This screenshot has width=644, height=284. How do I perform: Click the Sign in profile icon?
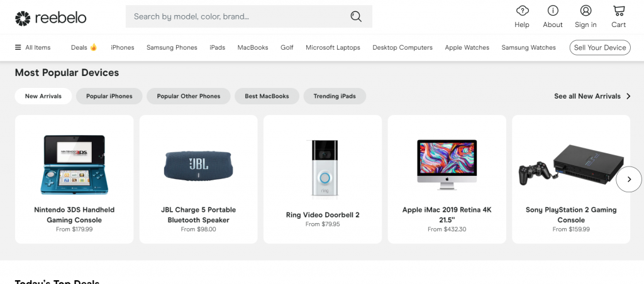click(x=586, y=11)
